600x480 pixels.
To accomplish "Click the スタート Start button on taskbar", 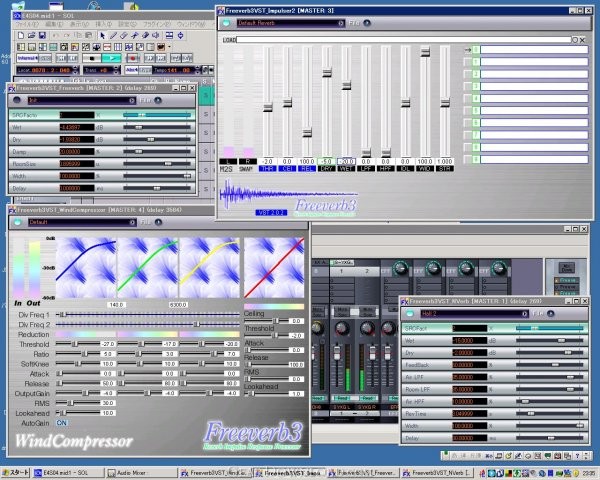I will click(15, 473).
